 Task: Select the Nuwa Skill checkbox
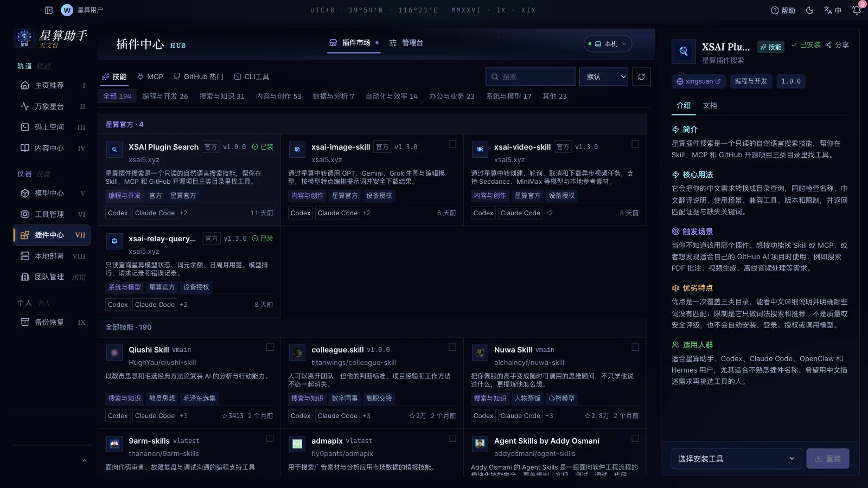[x=635, y=347]
